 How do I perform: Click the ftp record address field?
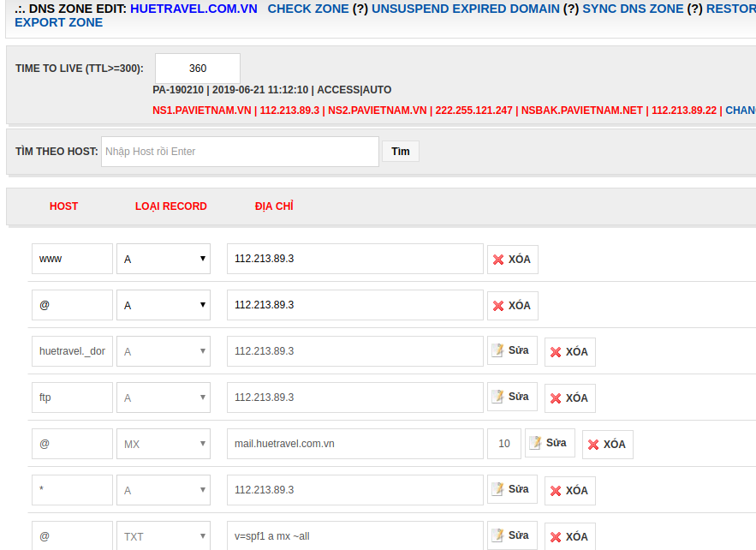pos(354,398)
